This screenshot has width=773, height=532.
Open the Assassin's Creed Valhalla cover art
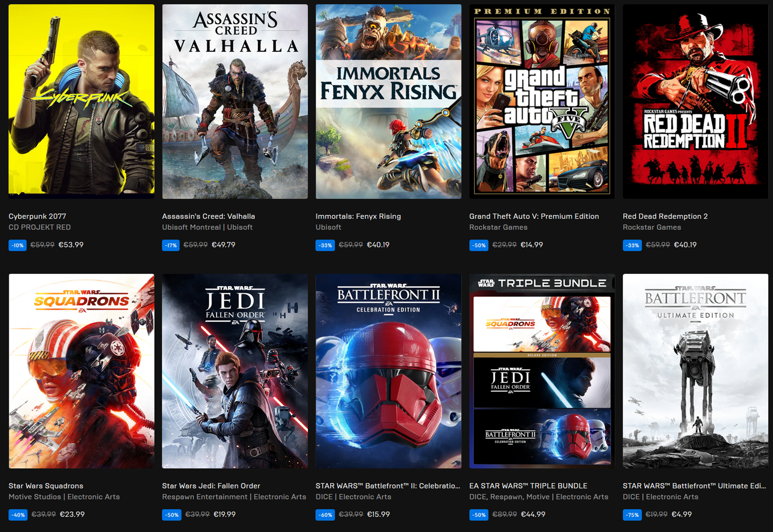(235, 101)
